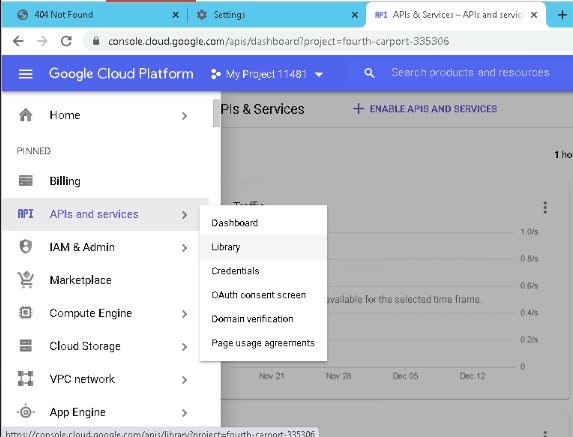Screen dimensions: 573x437
Task: Click the VPC network icon
Action: [x=26, y=379]
